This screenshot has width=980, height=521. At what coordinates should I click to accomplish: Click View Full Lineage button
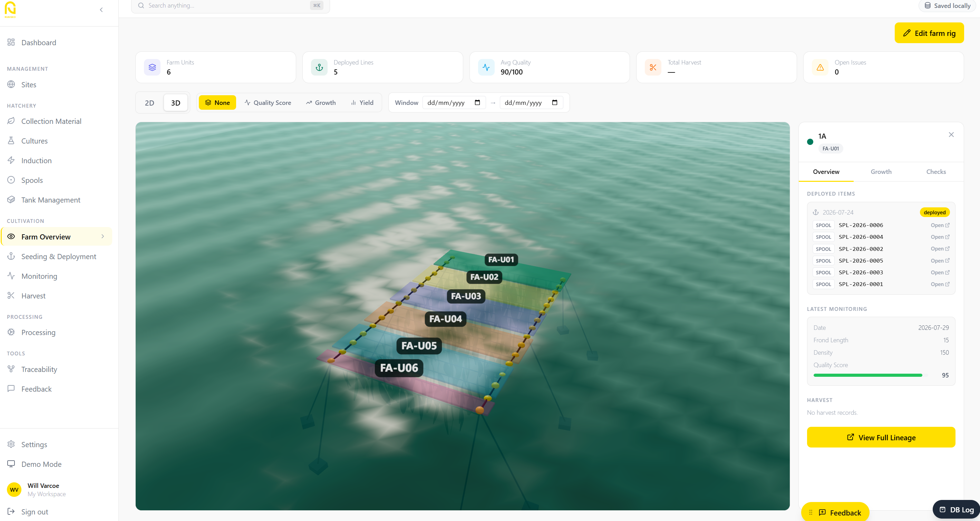881,438
